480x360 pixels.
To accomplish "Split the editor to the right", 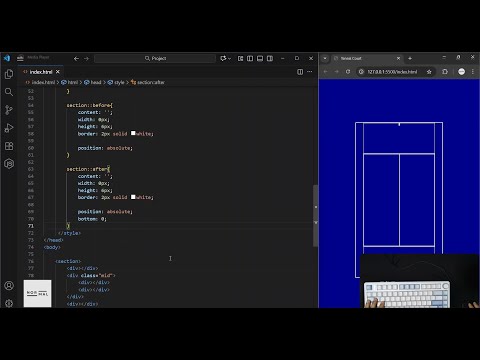I will tap(300, 72).
